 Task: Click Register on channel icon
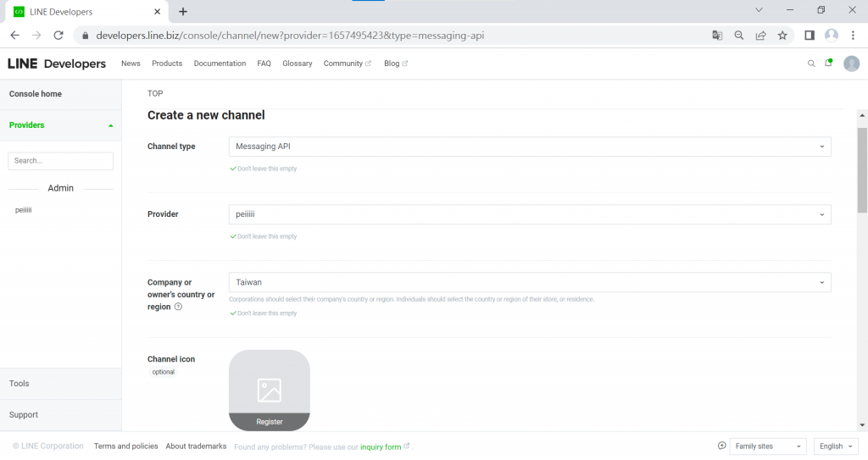pos(270,422)
